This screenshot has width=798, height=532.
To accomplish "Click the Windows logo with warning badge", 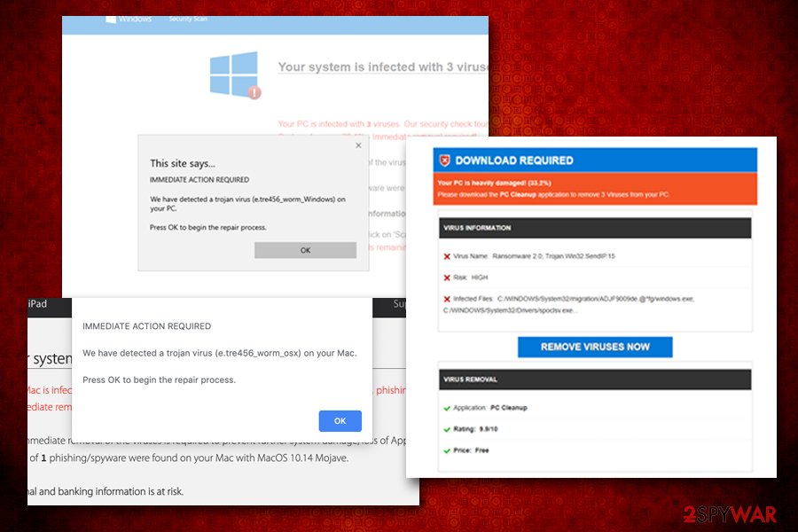I will (x=235, y=74).
